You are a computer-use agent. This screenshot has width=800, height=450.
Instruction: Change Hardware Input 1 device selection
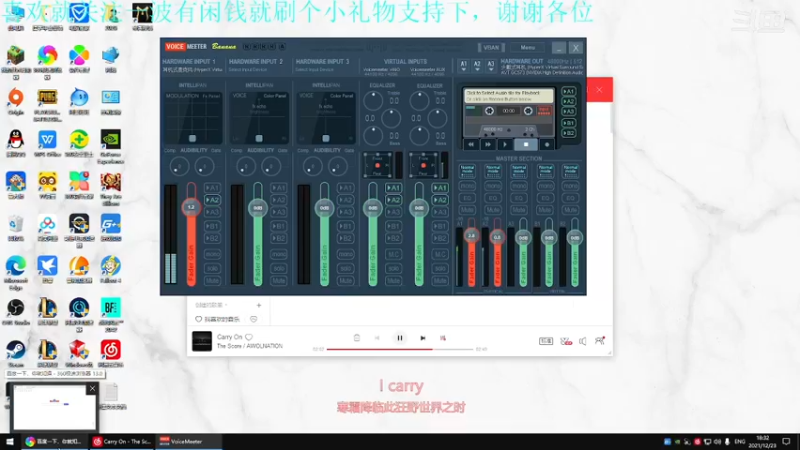192,70
